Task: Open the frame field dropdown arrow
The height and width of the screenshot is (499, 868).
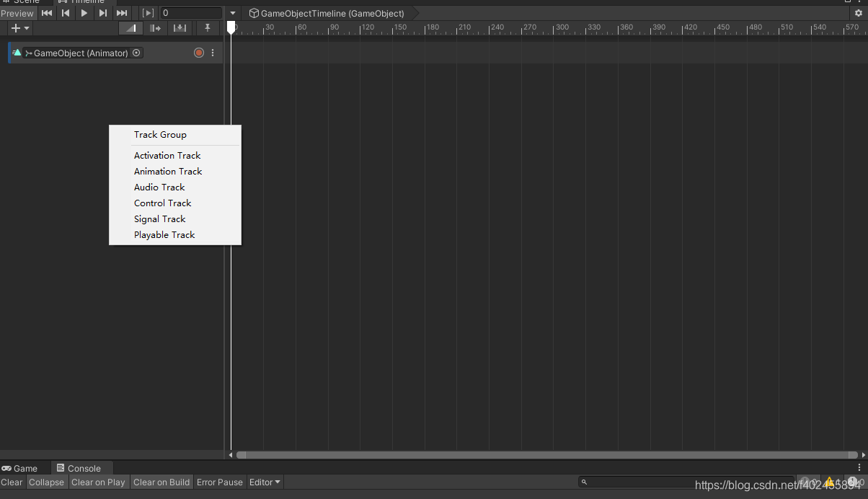Action: (x=232, y=12)
